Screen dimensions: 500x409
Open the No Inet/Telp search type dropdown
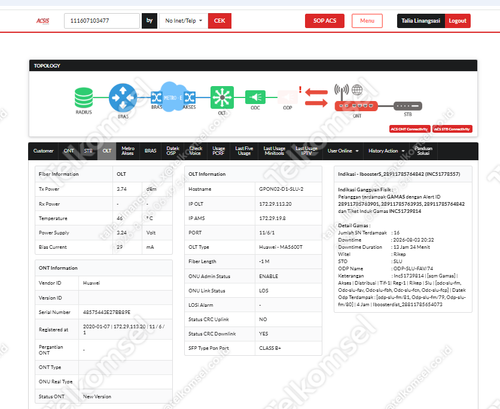[x=184, y=21]
